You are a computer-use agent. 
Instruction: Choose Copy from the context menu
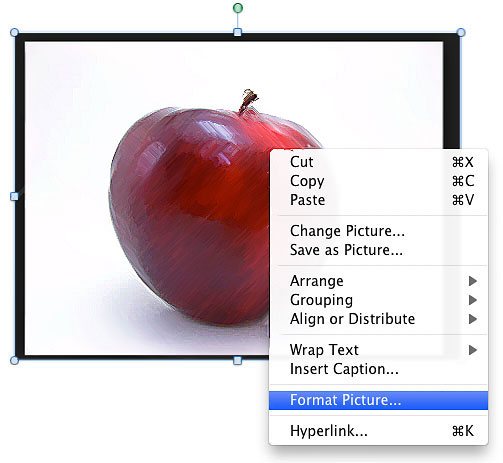[378, 181]
